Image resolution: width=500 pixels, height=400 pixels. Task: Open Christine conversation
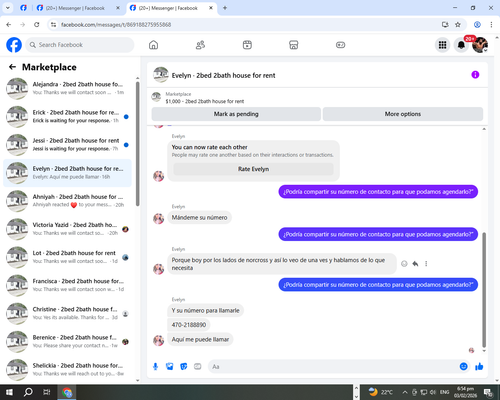click(x=67, y=313)
